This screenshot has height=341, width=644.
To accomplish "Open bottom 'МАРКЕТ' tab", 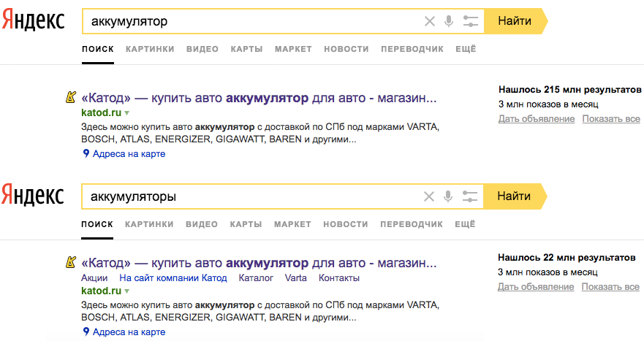I will point(292,224).
